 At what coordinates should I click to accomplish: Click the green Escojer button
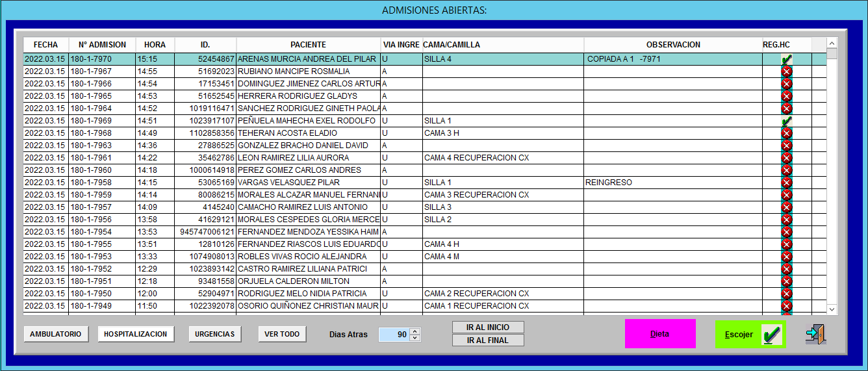(750, 335)
